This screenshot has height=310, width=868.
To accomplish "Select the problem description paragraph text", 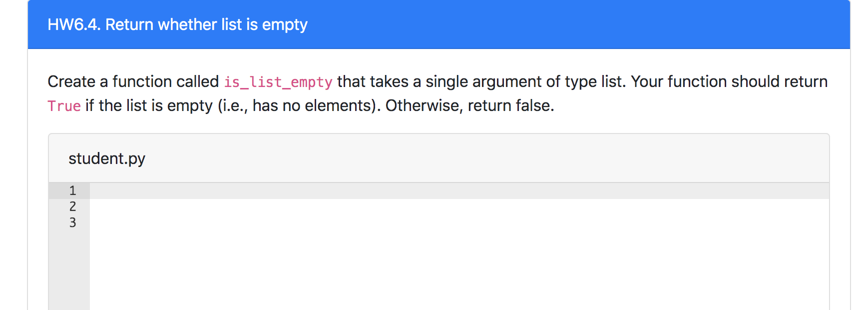I will click(350, 93).
